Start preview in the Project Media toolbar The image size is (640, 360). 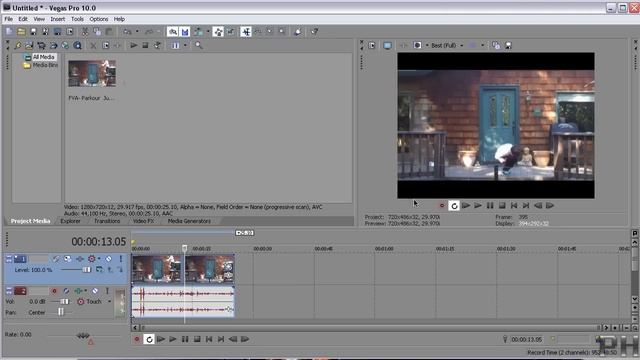pos(133,45)
